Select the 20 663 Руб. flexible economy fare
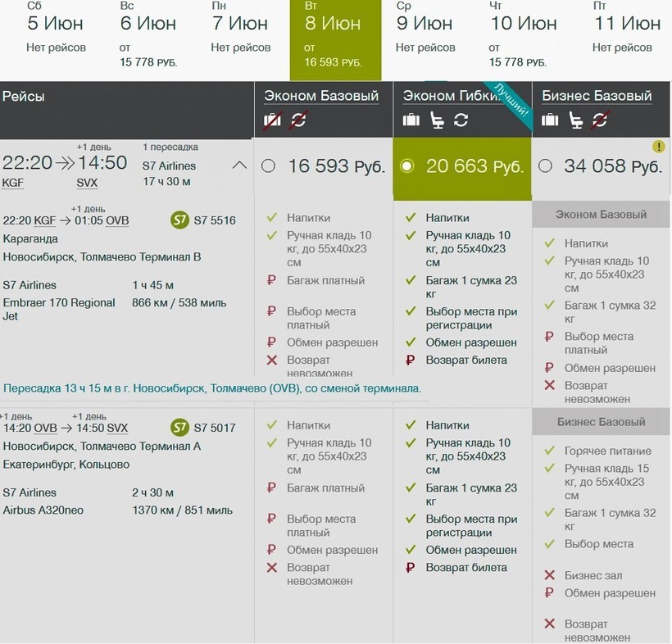 (406, 166)
